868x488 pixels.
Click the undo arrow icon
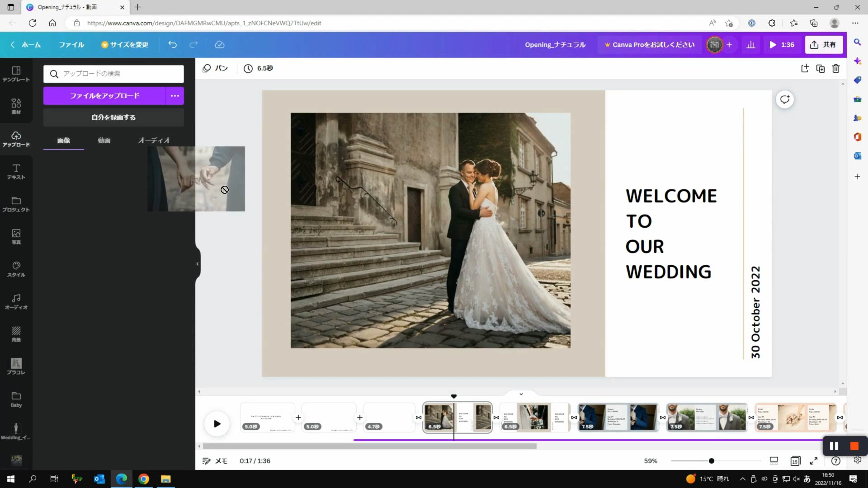click(172, 45)
